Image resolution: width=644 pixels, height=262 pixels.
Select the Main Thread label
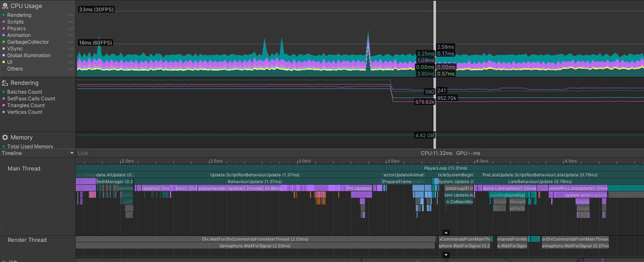coord(24,168)
